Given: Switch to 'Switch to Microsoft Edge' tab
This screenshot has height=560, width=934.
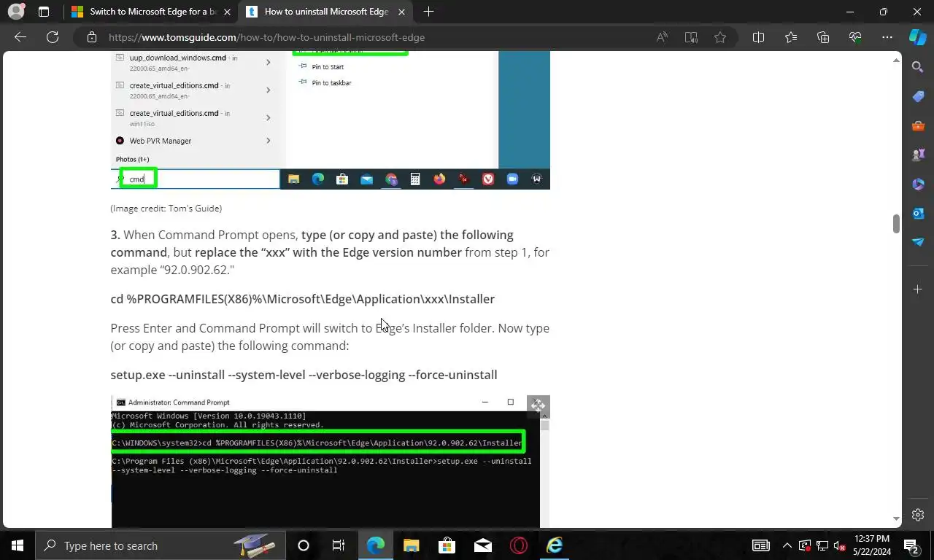Looking at the screenshot, I should 151,12.
